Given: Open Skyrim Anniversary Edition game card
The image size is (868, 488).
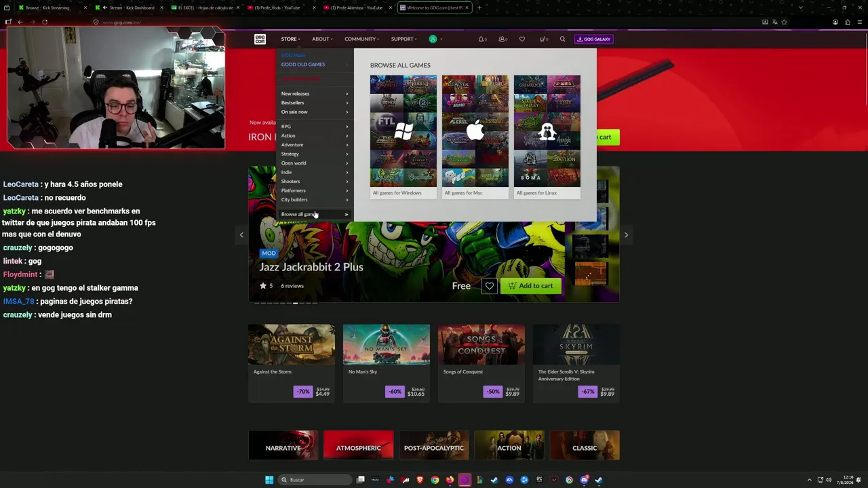Looking at the screenshot, I should [x=576, y=363].
